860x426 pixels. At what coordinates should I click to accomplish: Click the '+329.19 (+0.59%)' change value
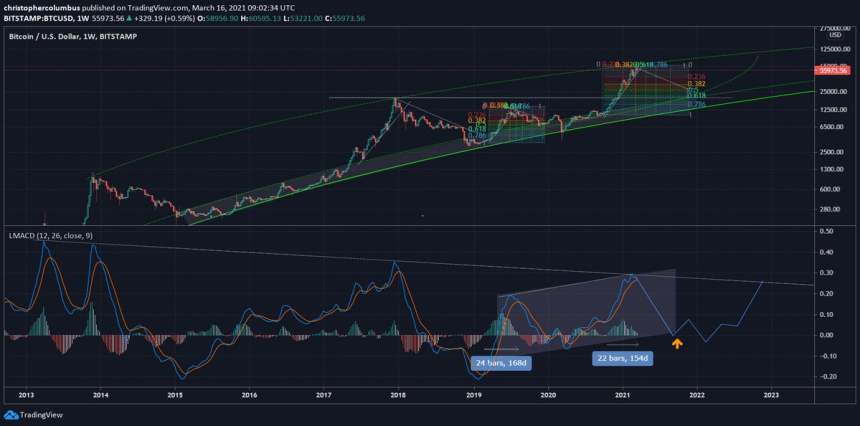tap(163, 19)
